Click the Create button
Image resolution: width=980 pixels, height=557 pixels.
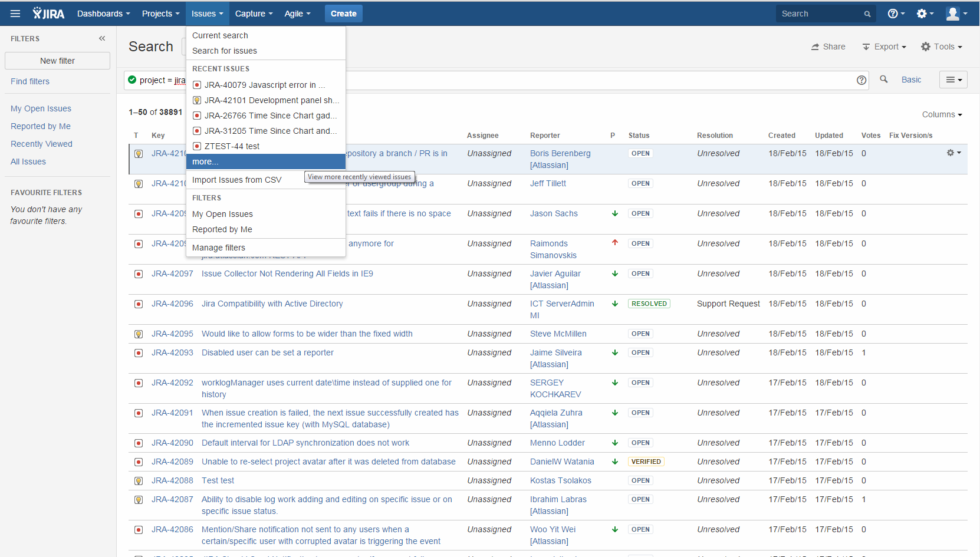pos(344,14)
